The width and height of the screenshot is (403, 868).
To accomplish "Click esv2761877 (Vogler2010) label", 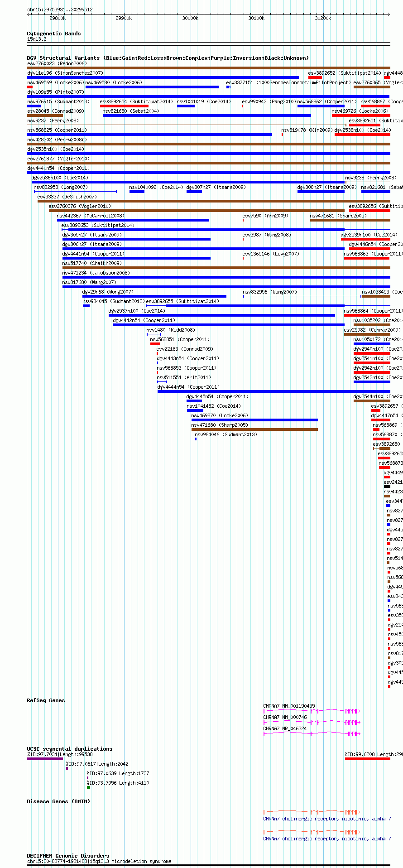I will [x=58, y=159].
